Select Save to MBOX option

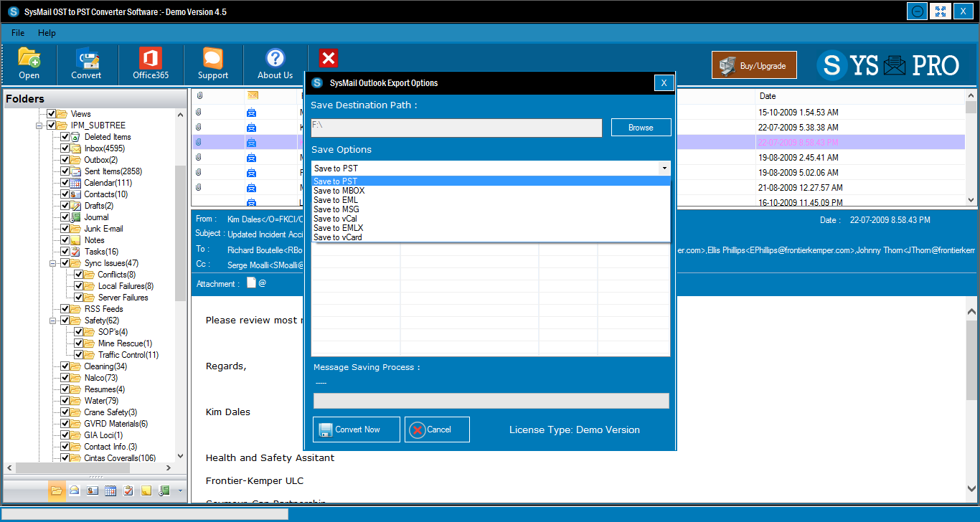point(491,191)
